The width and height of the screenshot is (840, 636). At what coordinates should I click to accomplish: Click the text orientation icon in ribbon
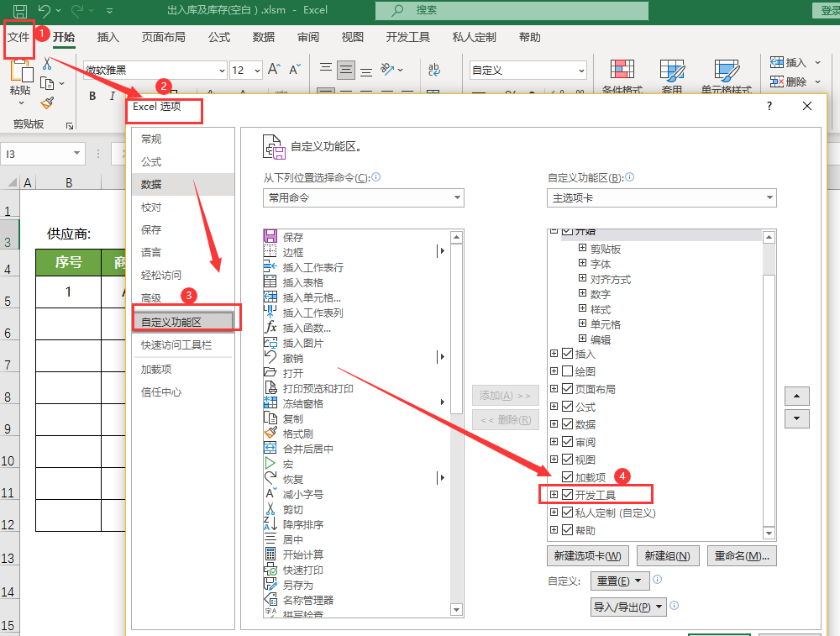click(388, 70)
